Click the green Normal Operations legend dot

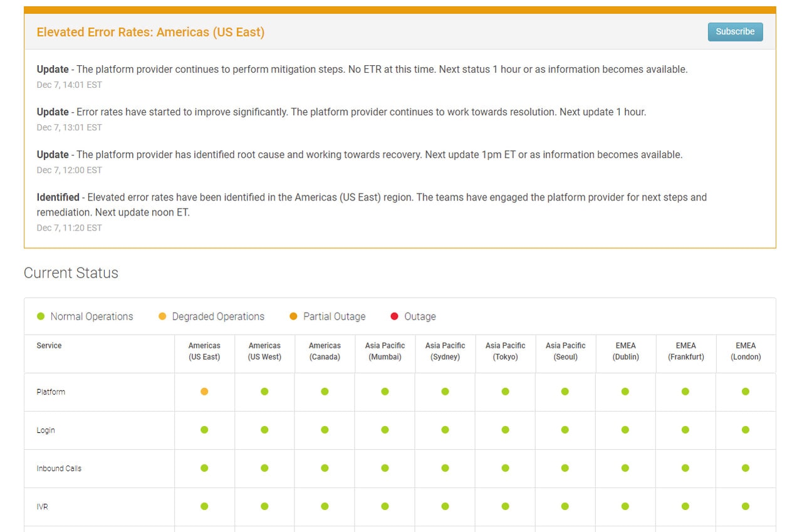41,316
